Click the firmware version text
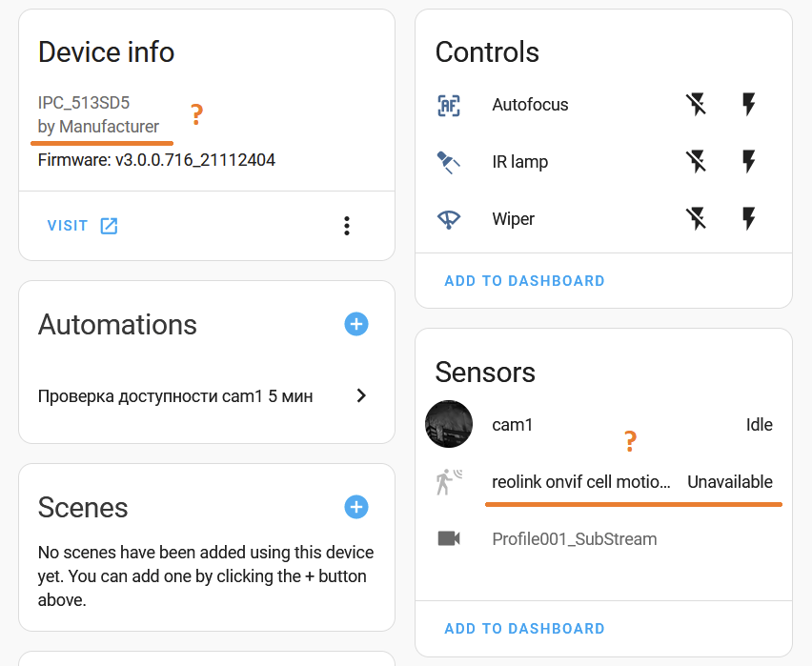Screen dimensions: 812x666 coord(156,160)
